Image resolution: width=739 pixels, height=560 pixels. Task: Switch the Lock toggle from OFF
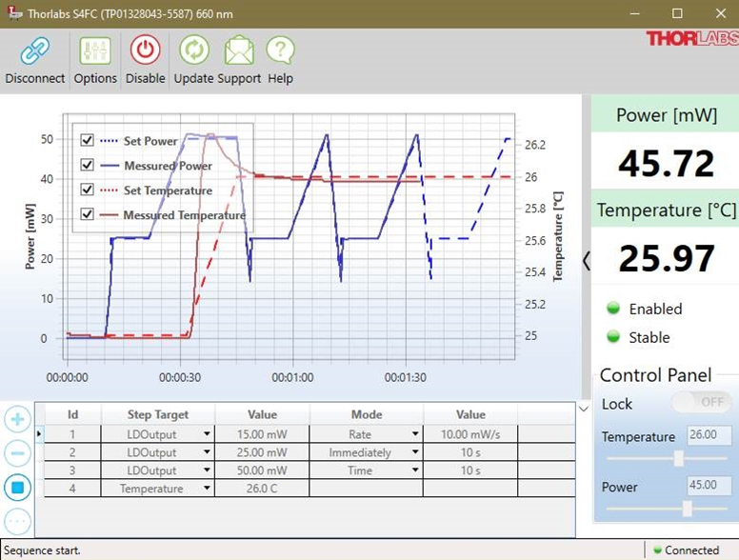tap(701, 402)
